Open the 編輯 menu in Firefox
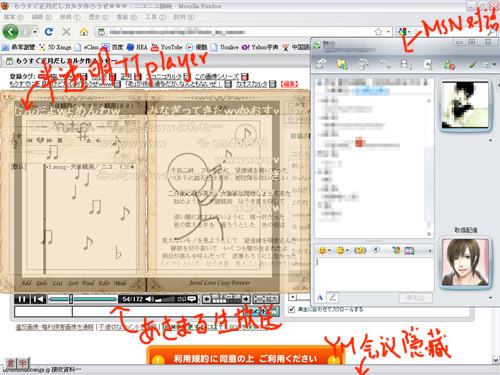 (41, 17)
